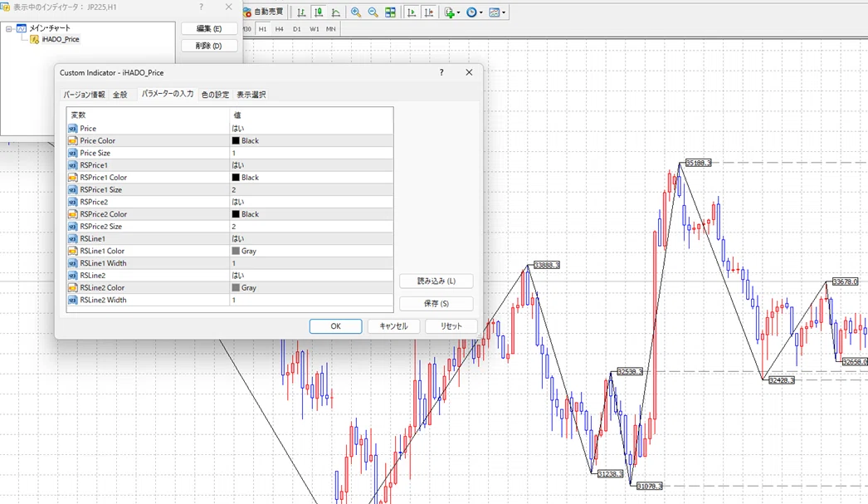Select the MN timeframe
This screenshot has width=868, height=504.
click(x=331, y=29)
